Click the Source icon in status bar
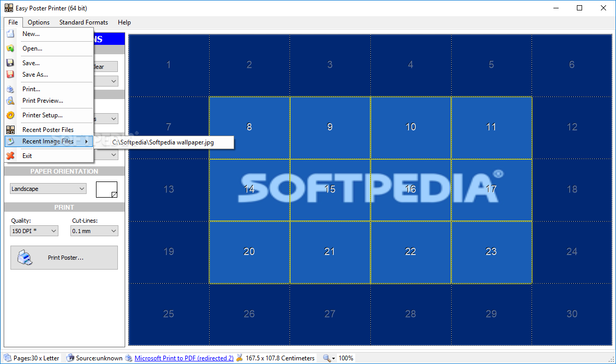 pos(70,358)
